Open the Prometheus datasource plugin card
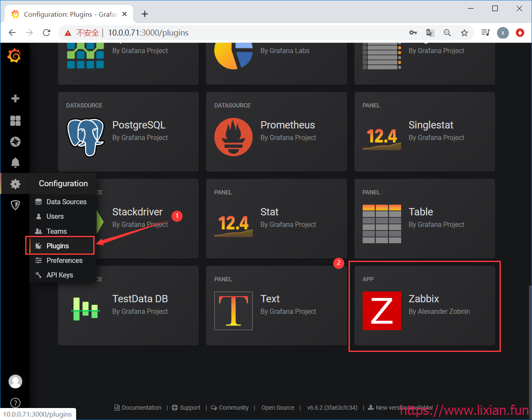 pos(277,132)
